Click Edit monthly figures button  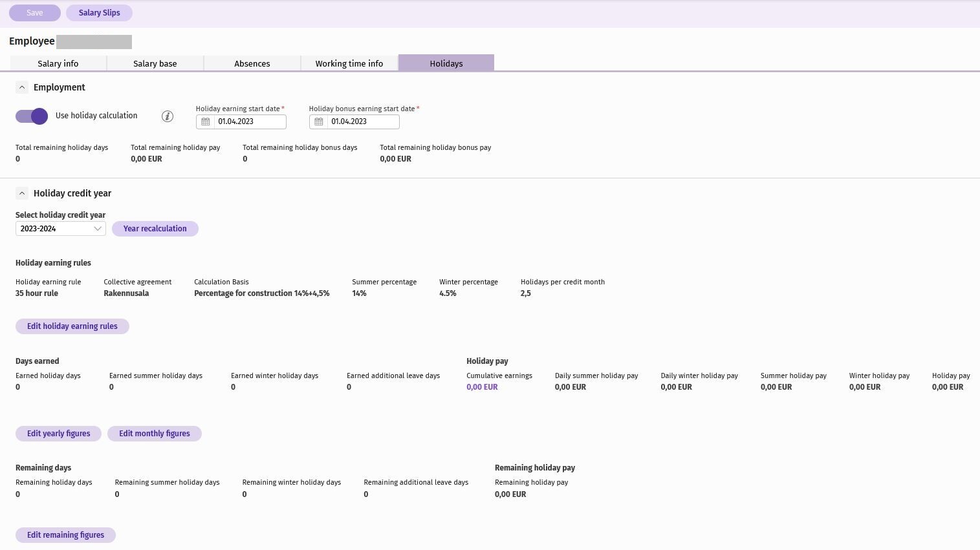coord(155,434)
